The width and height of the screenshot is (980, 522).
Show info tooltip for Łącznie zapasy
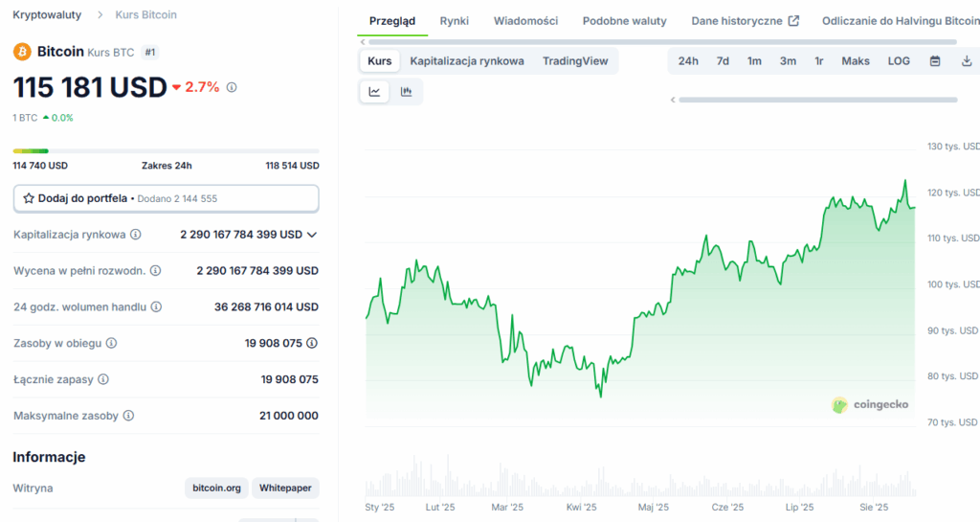103,379
